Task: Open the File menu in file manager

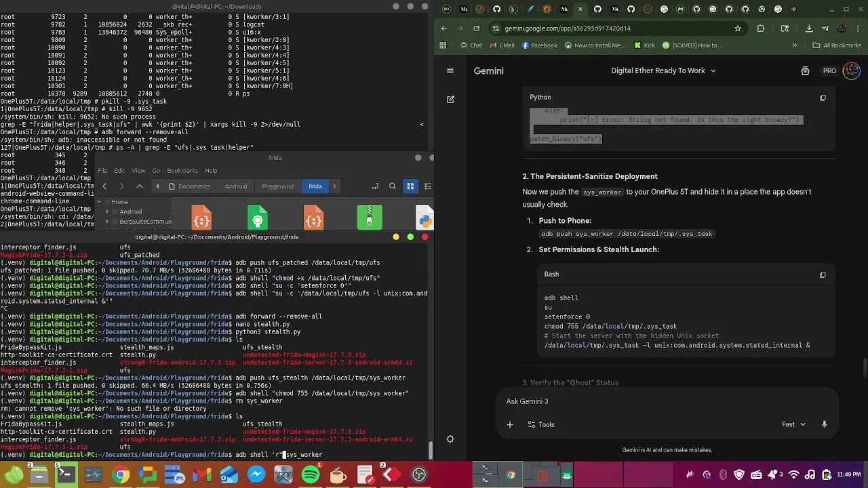Action: pyautogui.click(x=102, y=171)
